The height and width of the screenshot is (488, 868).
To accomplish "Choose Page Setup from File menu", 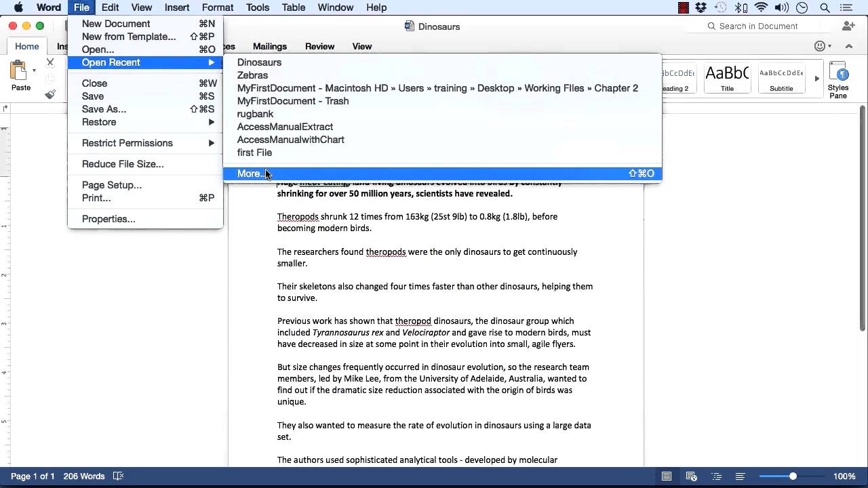I will pyautogui.click(x=145, y=185).
